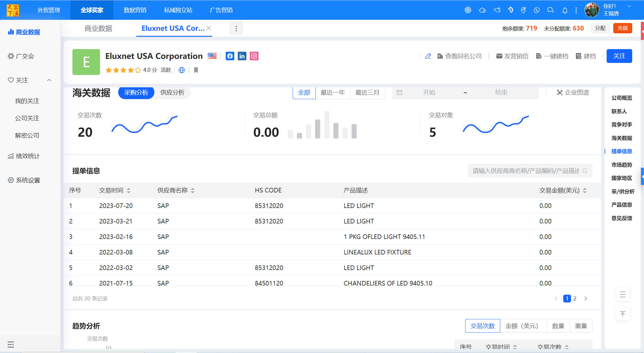Click the green E company logo

86,62
